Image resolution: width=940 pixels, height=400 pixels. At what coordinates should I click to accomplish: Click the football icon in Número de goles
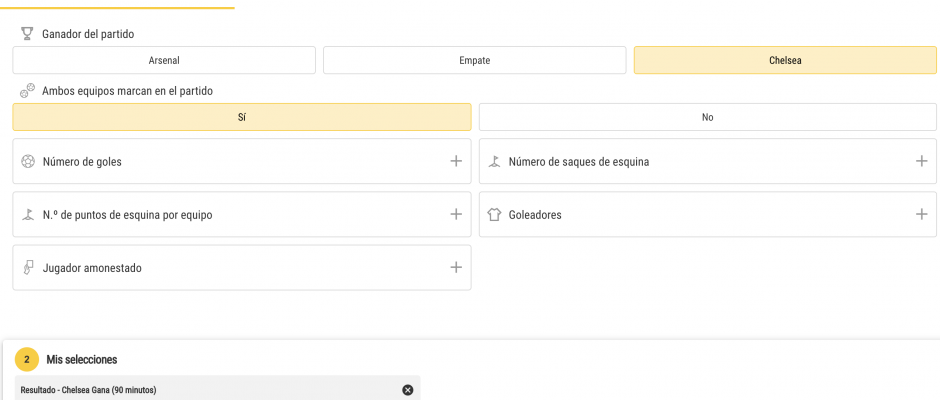pyautogui.click(x=28, y=161)
